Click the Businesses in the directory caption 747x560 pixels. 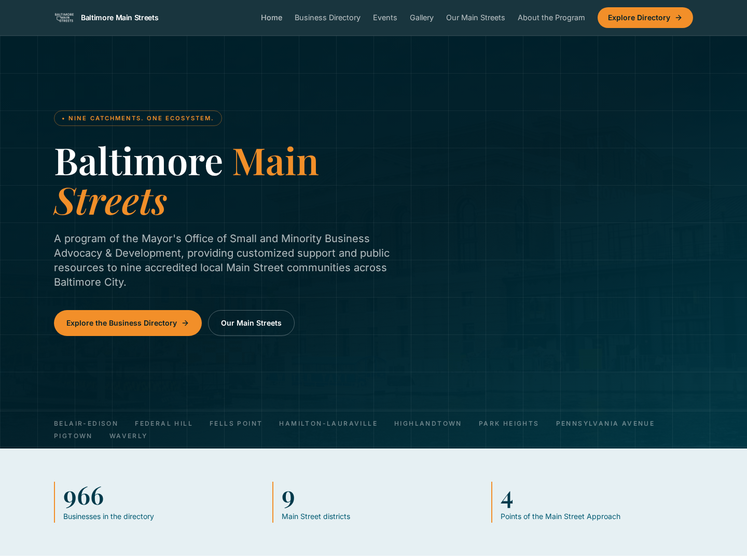[108, 516]
